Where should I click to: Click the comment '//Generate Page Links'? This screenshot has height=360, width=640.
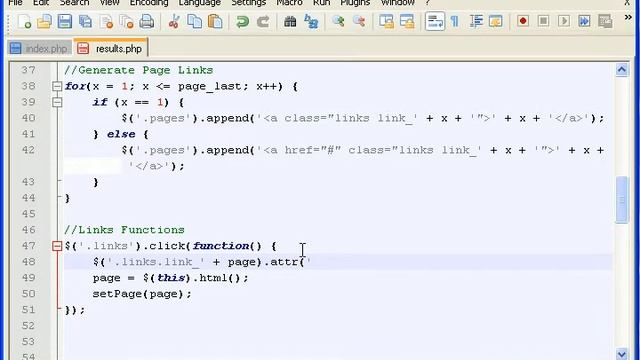[139, 70]
